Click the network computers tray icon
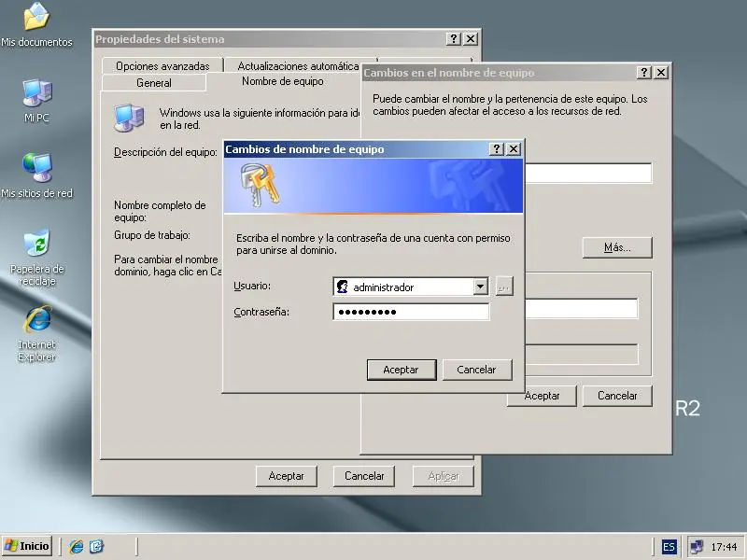This screenshot has width=747, height=560. click(x=697, y=547)
